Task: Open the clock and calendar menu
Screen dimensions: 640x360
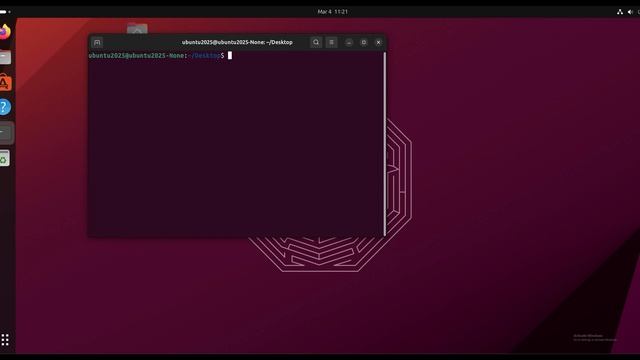Action: (x=333, y=12)
